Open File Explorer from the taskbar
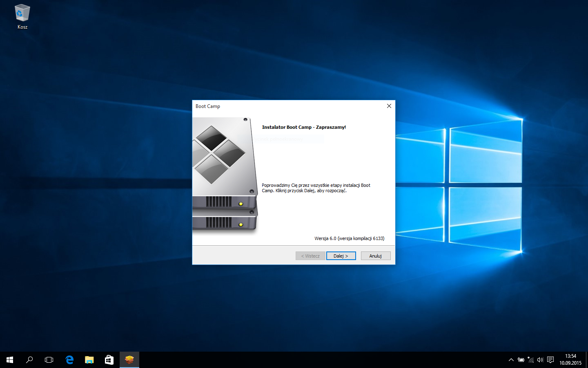Screen dimensions: 588x368 (89, 360)
